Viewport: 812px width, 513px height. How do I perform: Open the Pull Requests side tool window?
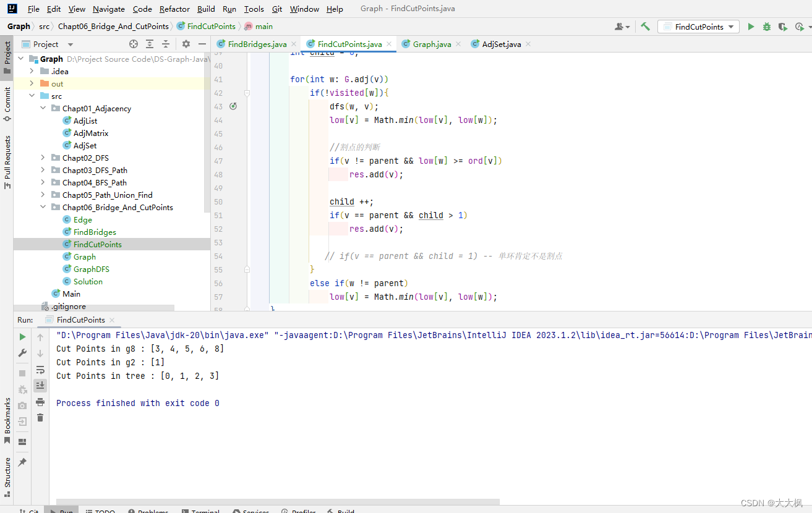(x=7, y=162)
